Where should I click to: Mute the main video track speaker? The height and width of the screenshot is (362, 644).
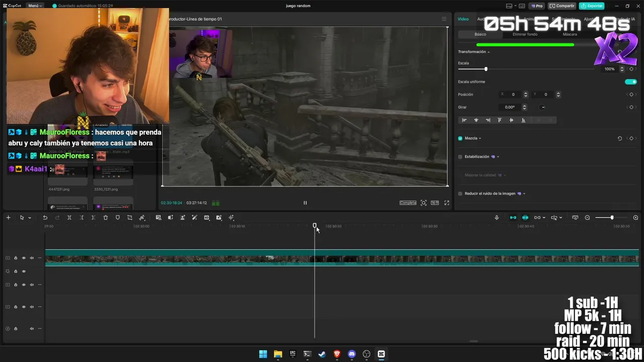tap(32, 258)
